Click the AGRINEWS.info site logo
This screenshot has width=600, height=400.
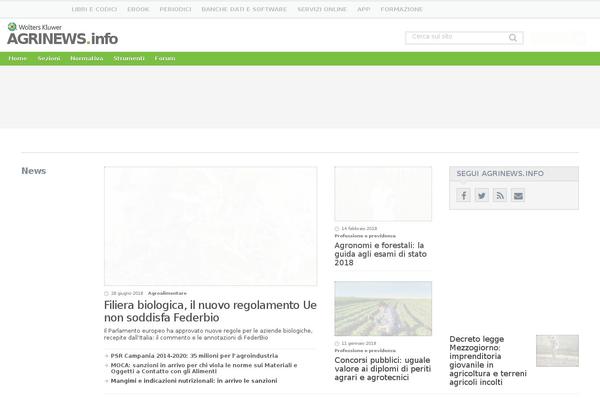(x=62, y=39)
